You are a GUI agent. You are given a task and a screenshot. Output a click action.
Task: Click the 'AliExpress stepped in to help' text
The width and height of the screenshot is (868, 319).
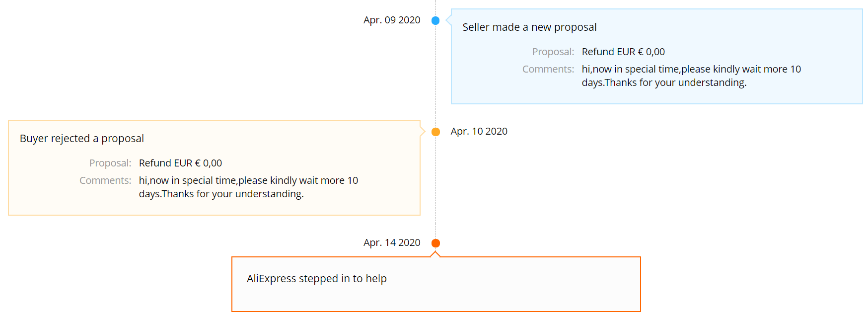(317, 279)
